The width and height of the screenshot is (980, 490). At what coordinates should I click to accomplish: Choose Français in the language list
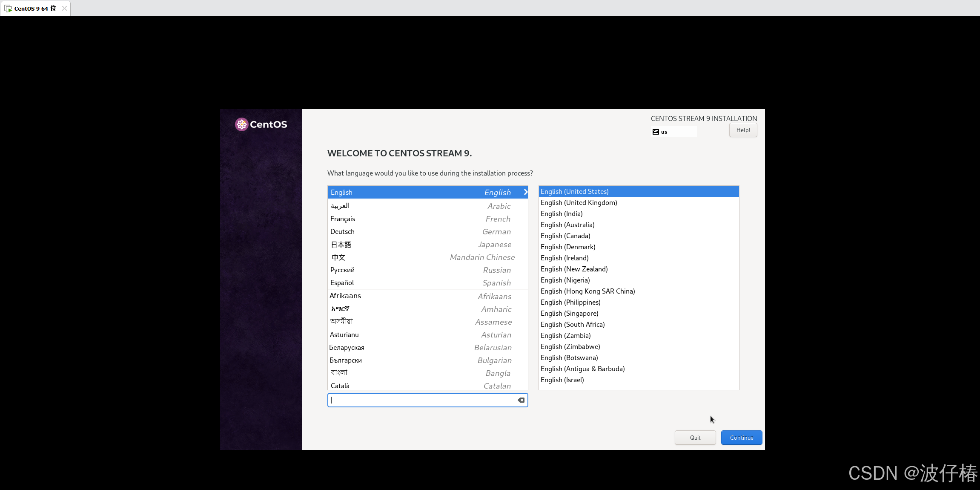427,219
